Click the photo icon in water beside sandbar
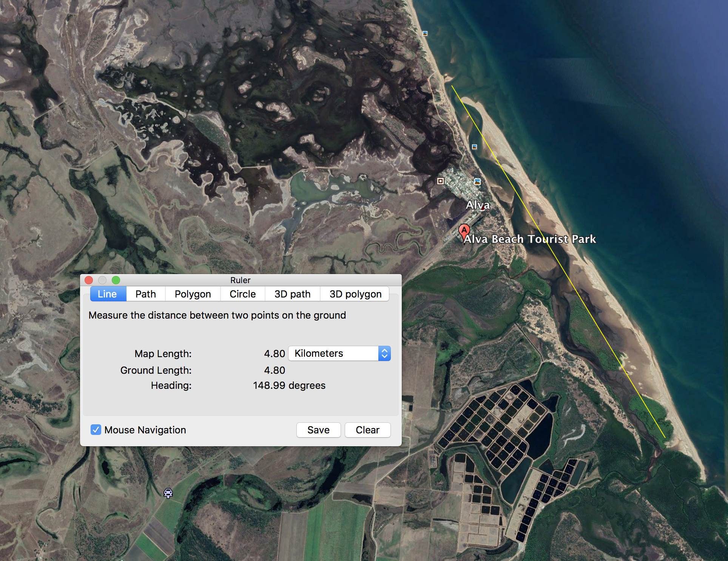The image size is (728, 561). click(474, 146)
